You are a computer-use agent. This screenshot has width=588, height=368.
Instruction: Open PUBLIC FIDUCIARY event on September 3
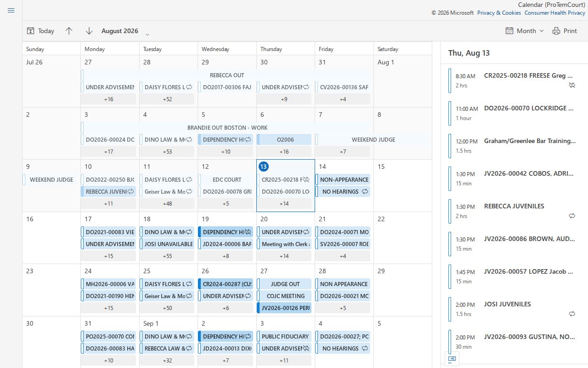tap(284, 337)
